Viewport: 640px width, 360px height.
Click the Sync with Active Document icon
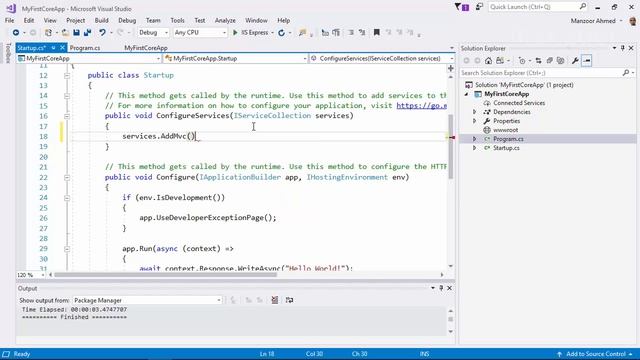(539, 61)
